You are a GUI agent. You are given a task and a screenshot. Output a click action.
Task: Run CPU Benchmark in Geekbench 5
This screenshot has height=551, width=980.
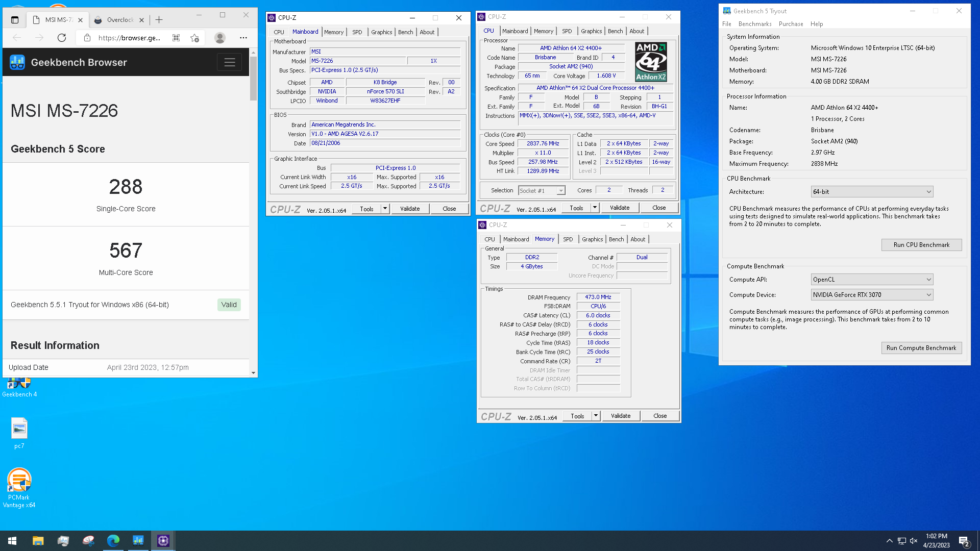pos(921,245)
